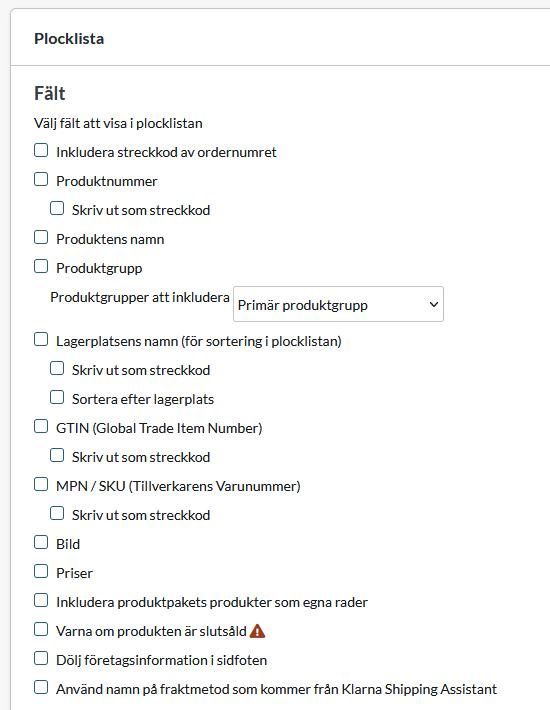Enable Klarna Shipping Assistant fraktmetod name option
Screen dimensions: 550x710
coord(41,687)
